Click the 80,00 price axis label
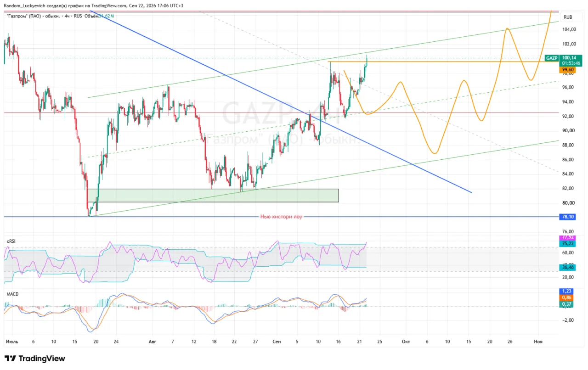Image resolution: width=588 pixels, height=370 pixels. click(x=569, y=203)
